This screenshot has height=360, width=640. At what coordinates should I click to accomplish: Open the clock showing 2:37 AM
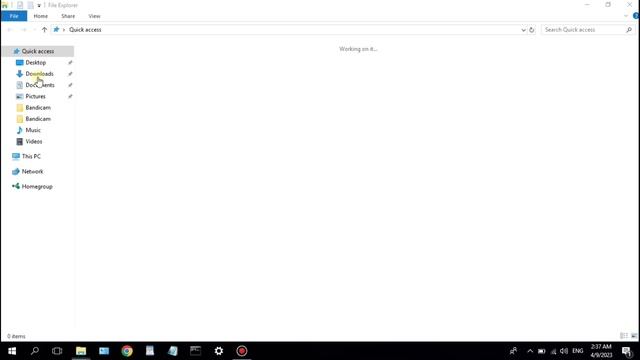601,351
